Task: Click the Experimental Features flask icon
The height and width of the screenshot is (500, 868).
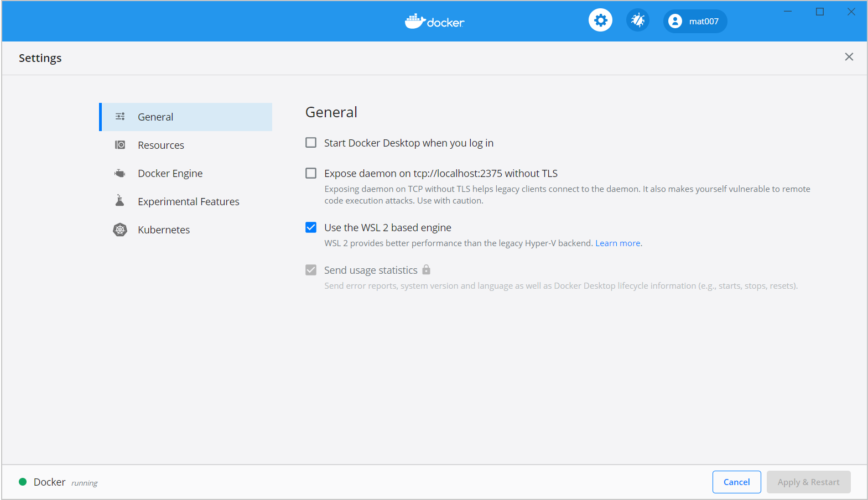Action: [119, 201]
